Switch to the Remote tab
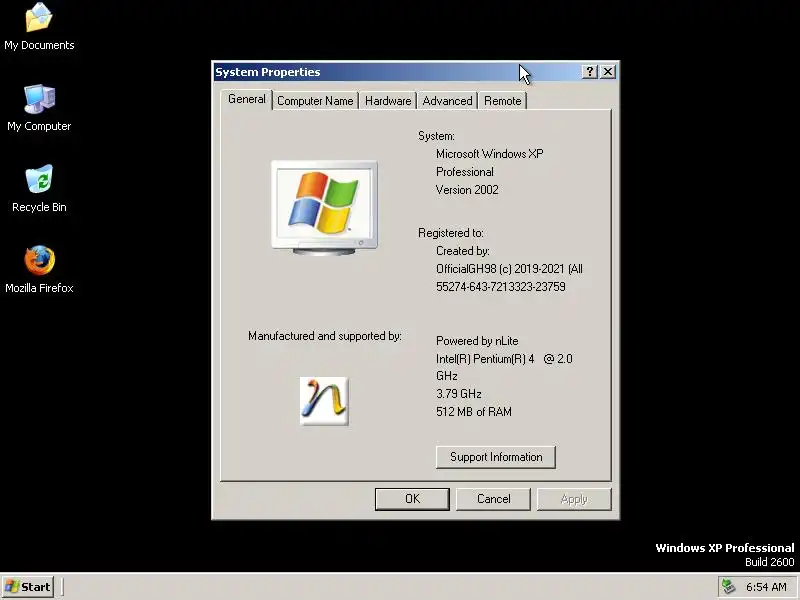The image size is (800, 600). 503,101
